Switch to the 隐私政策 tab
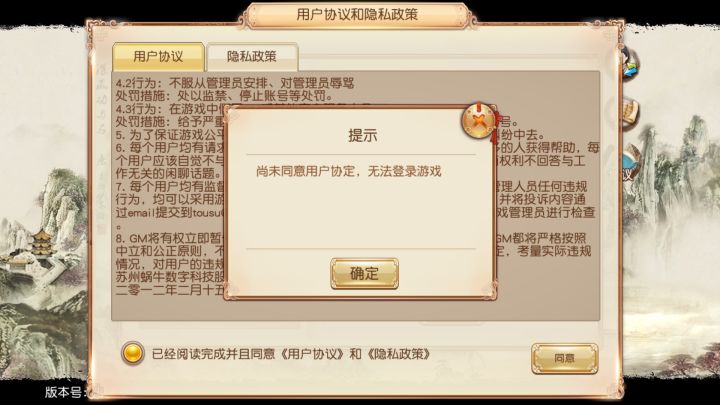Image resolution: width=720 pixels, height=405 pixels. click(x=252, y=56)
